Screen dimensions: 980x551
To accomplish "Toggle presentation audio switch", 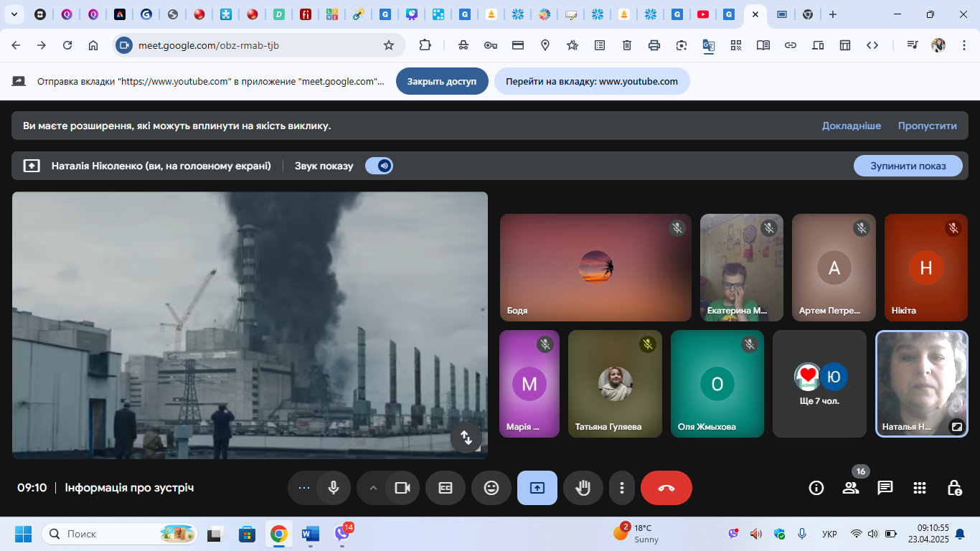I will [x=379, y=166].
